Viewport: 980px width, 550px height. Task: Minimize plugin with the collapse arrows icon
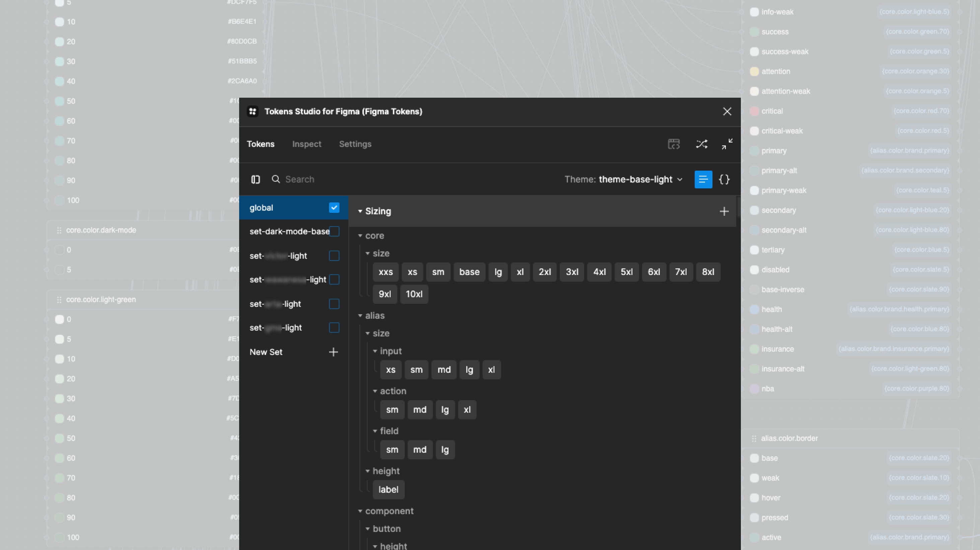(727, 144)
